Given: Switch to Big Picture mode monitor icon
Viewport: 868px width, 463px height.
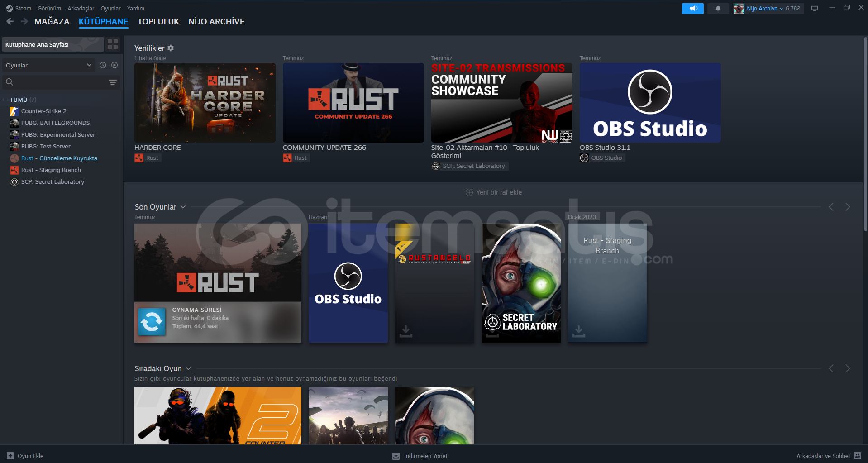Looking at the screenshot, I should pyautogui.click(x=815, y=9).
